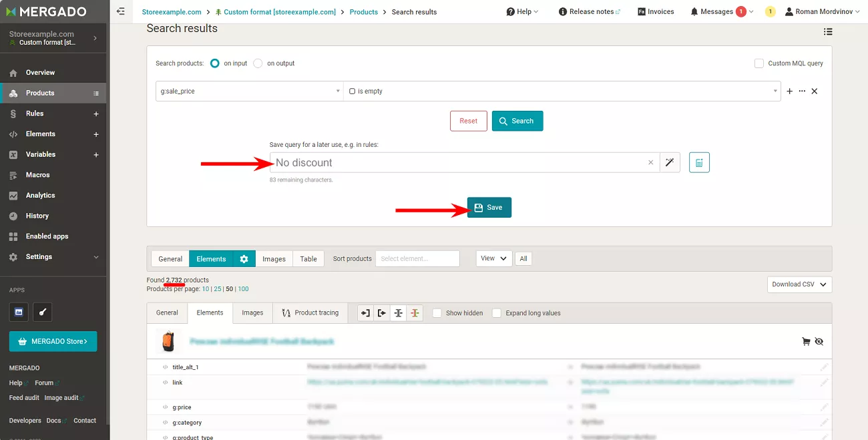Open the g:sale_price element dropdown

[250, 91]
